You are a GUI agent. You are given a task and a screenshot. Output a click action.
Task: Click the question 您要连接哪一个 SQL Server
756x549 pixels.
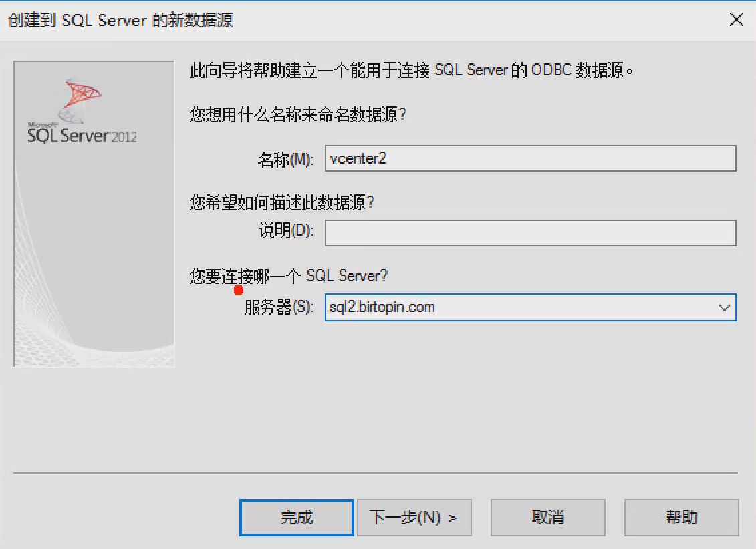(288, 276)
